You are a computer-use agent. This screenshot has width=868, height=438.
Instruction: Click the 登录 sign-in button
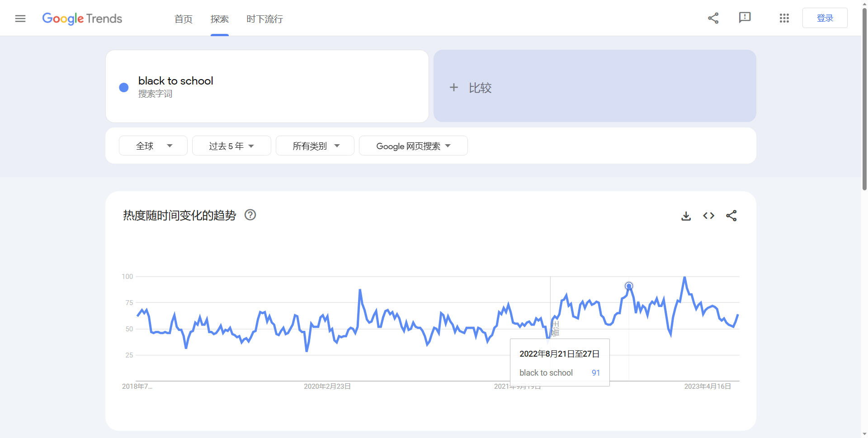coord(825,18)
